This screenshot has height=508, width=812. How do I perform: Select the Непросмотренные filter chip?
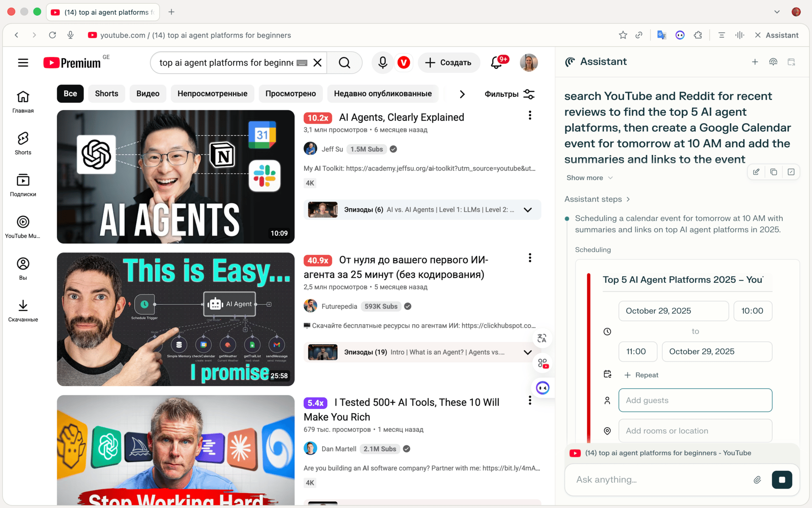(x=212, y=94)
